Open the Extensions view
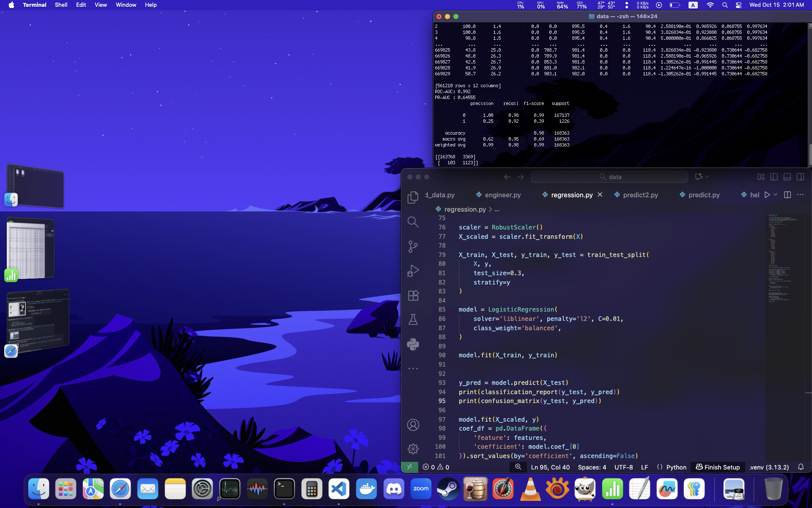 (x=413, y=295)
